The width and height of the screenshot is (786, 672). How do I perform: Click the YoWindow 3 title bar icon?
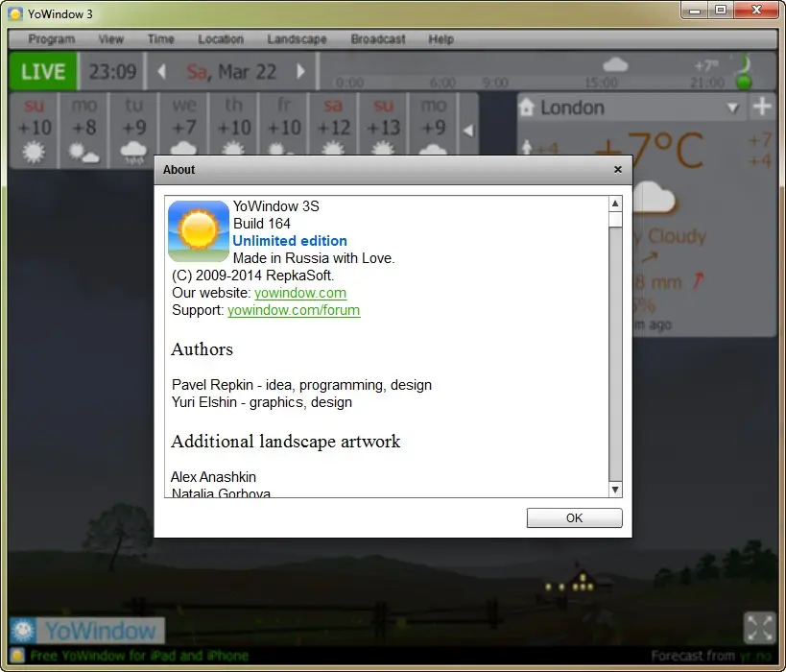(15, 13)
